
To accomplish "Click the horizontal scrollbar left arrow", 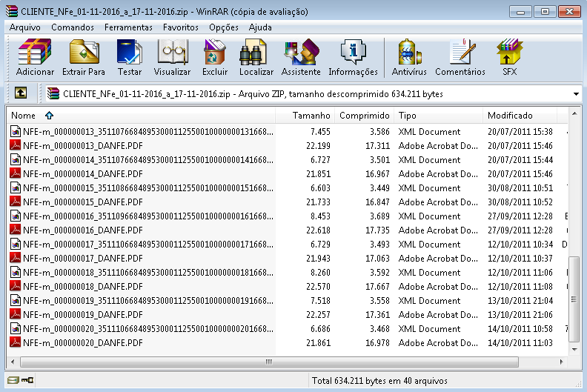I will coord(13,362).
